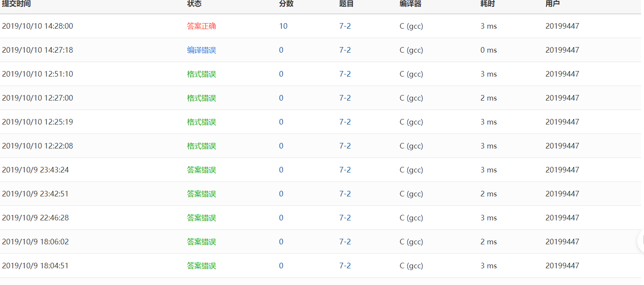Open 格式错误 status in the 12:22:08 row

pyautogui.click(x=201, y=146)
